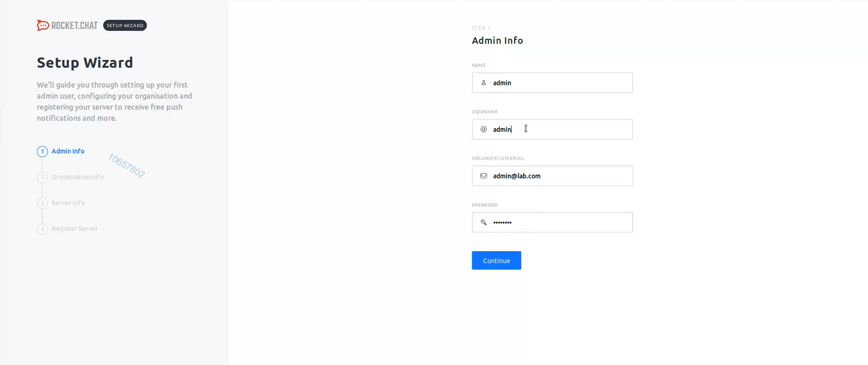Viewport: 868px width, 365px height.
Task: Click step 3 circle icon
Action: [x=42, y=203]
